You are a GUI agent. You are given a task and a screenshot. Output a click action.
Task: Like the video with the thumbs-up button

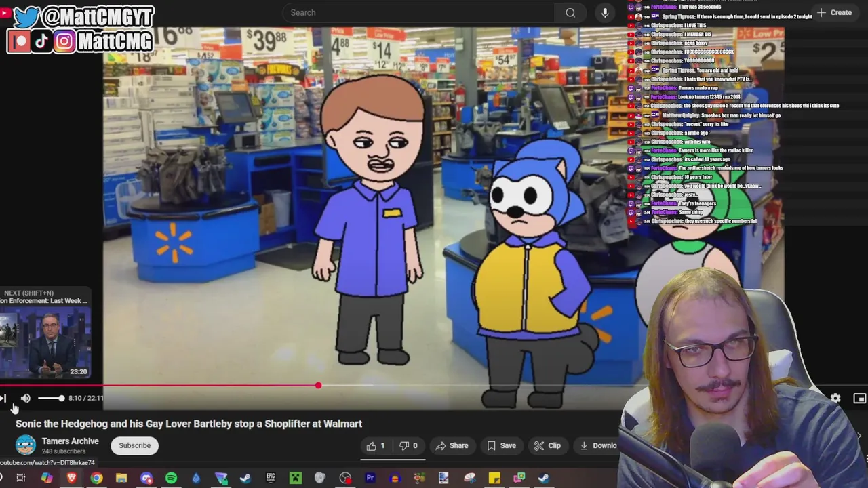pos(376,445)
